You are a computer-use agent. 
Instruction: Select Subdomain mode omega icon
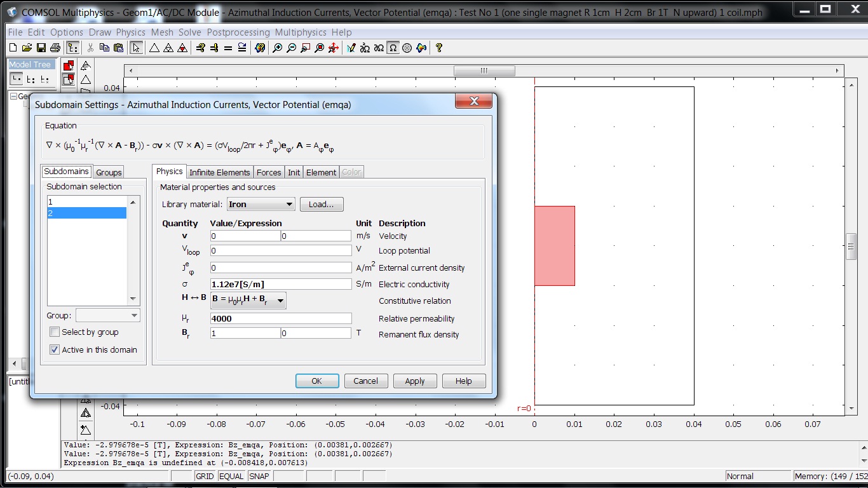tap(393, 48)
